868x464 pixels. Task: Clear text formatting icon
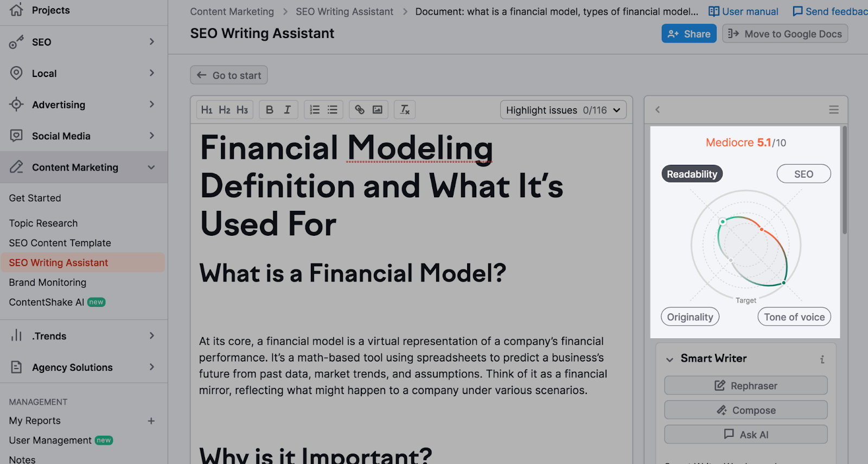(405, 110)
